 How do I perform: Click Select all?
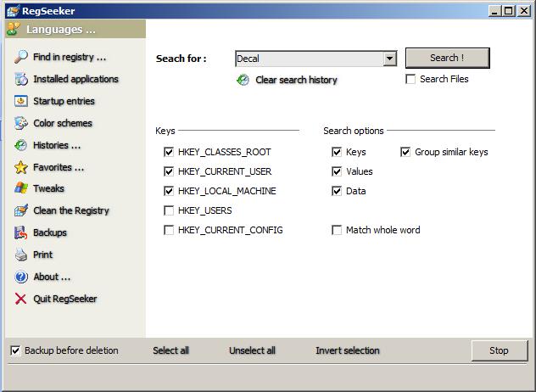click(x=170, y=350)
